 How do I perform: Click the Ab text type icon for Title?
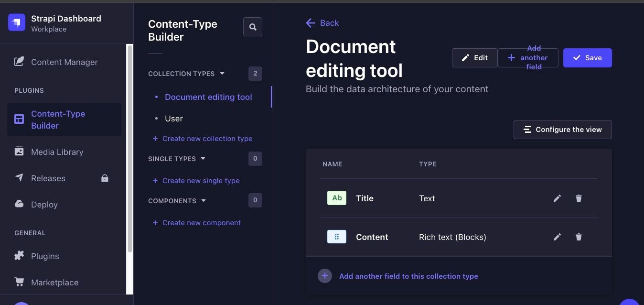tap(337, 198)
